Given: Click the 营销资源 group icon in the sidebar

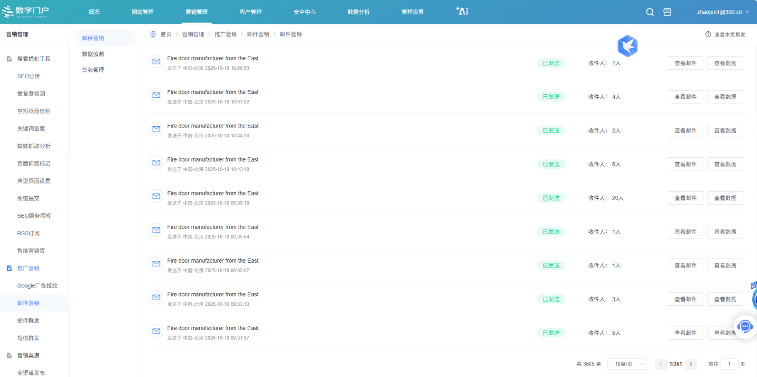Looking at the screenshot, I should (x=9, y=355).
